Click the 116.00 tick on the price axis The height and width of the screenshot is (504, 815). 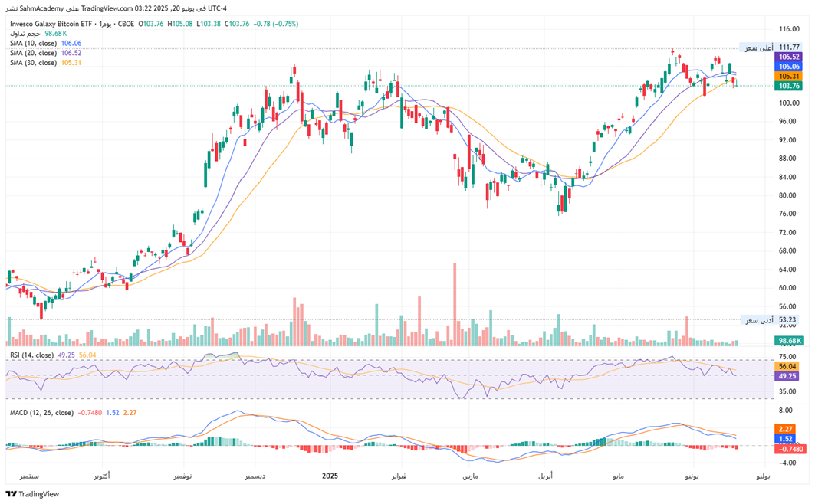[789, 29]
